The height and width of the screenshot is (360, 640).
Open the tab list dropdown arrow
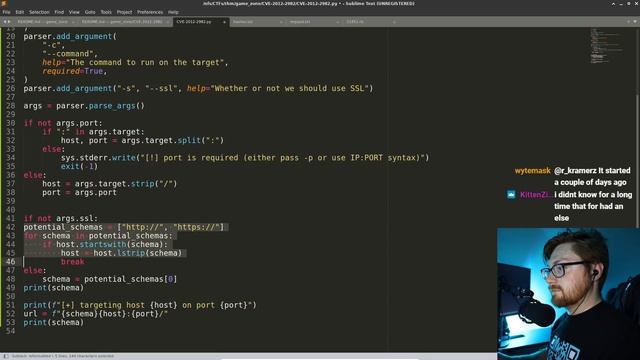click(x=635, y=21)
